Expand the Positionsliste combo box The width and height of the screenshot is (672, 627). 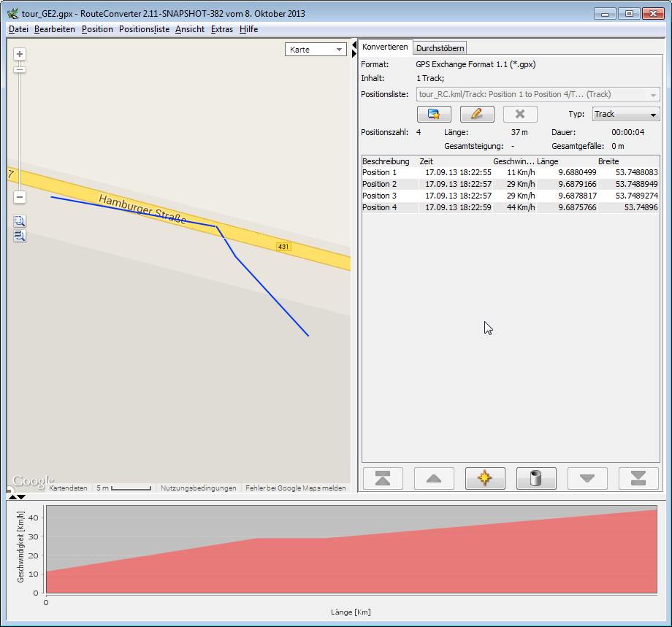pyautogui.click(x=652, y=95)
